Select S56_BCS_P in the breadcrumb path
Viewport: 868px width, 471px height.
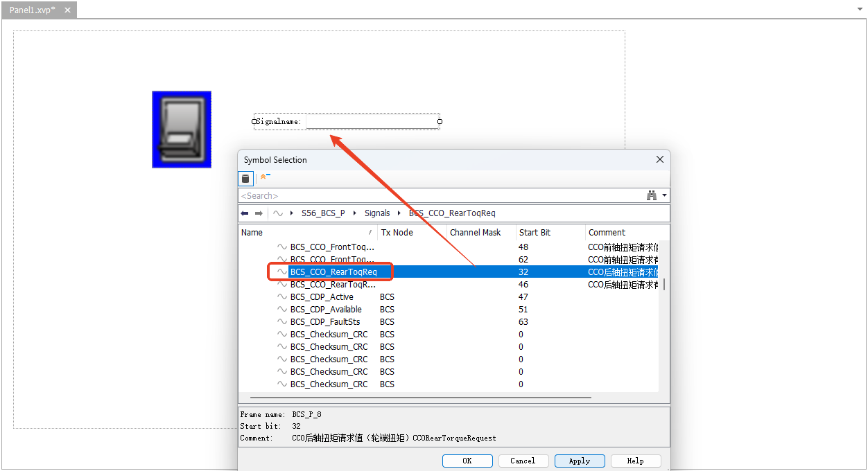pos(323,213)
